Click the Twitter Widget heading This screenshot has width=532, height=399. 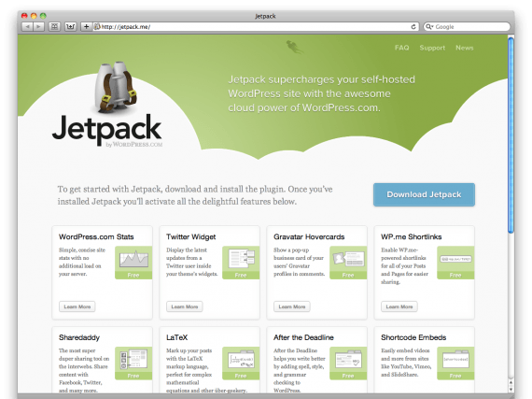click(x=190, y=237)
